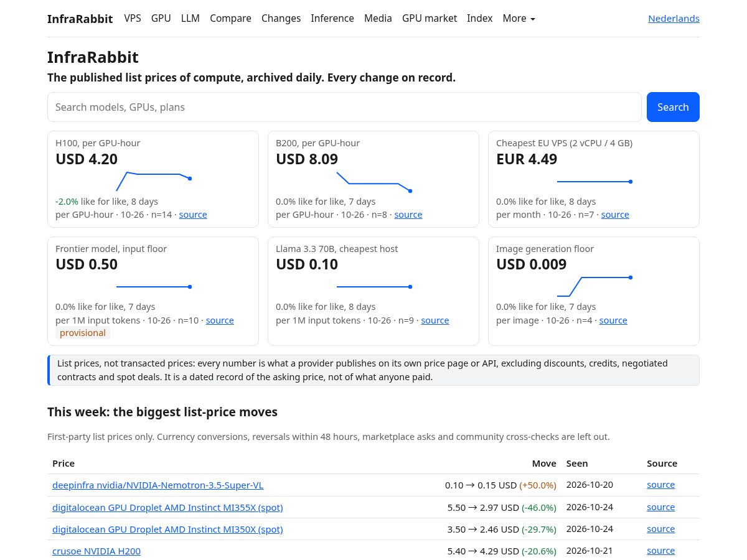Viewport: 747px width, 560px height.
Task: Click the Frontier model input floor sparkline
Action: (154, 286)
